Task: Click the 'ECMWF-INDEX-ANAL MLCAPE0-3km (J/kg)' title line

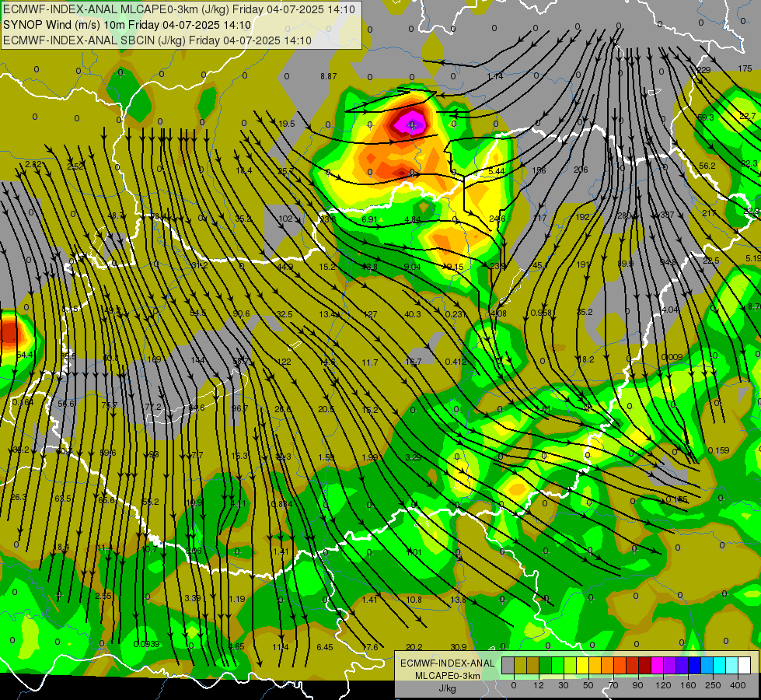Action: [x=179, y=9]
